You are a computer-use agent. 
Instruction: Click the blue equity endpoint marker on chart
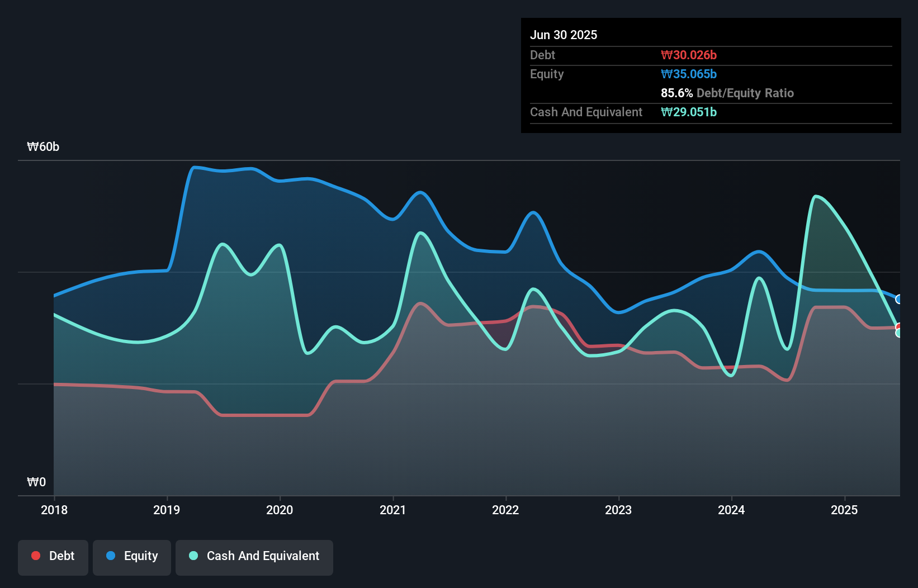pos(898,299)
